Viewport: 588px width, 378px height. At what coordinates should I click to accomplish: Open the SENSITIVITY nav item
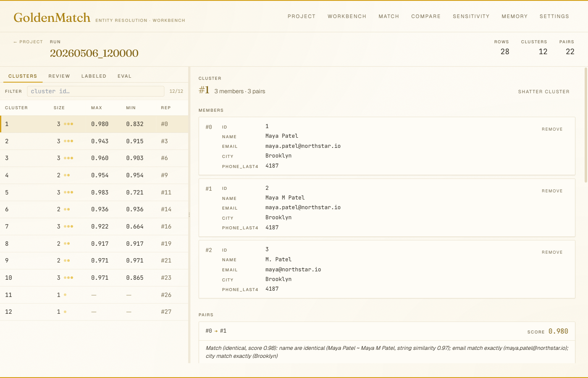471,16
